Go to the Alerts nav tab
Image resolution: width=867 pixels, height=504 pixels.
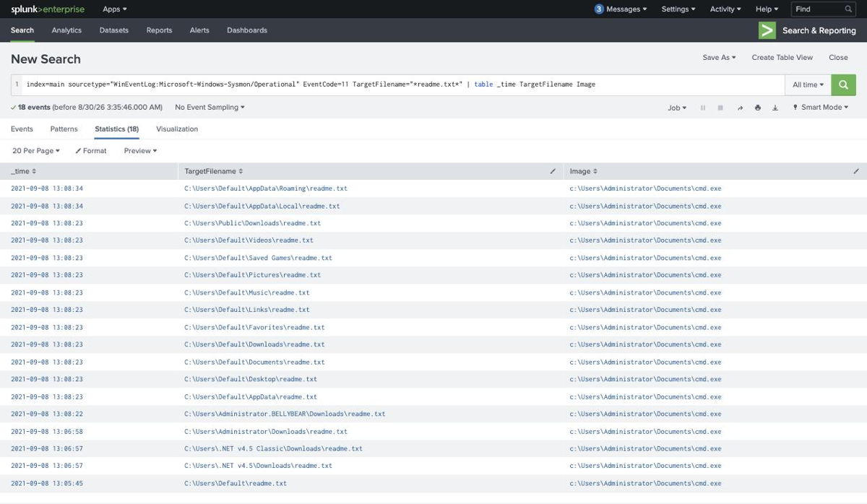(x=199, y=30)
